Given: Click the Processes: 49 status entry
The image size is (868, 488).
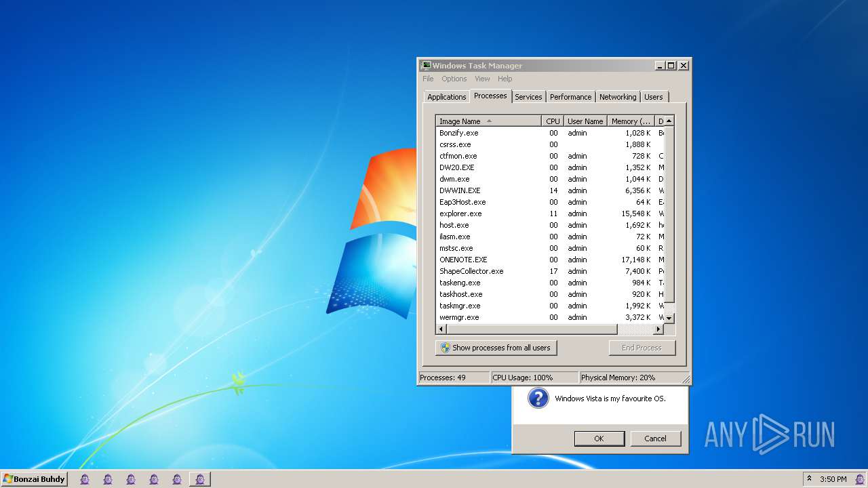Looking at the screenshot, I should click(453, 378).
